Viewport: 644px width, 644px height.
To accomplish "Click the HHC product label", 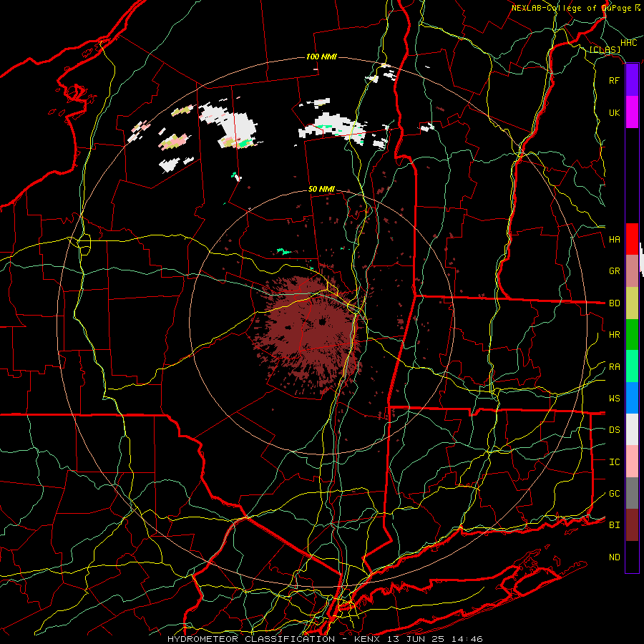I will point(628,43).
